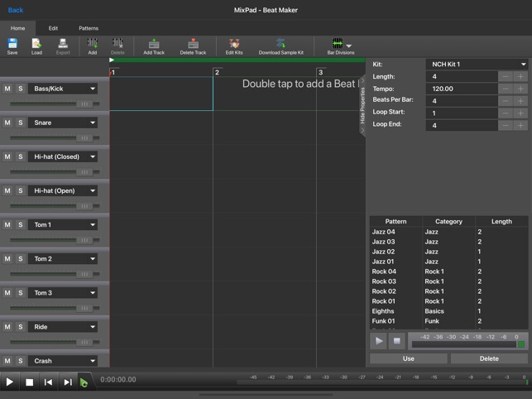Mute the Snare track
This screenshot has width=532, height=399.
point(7,123)
